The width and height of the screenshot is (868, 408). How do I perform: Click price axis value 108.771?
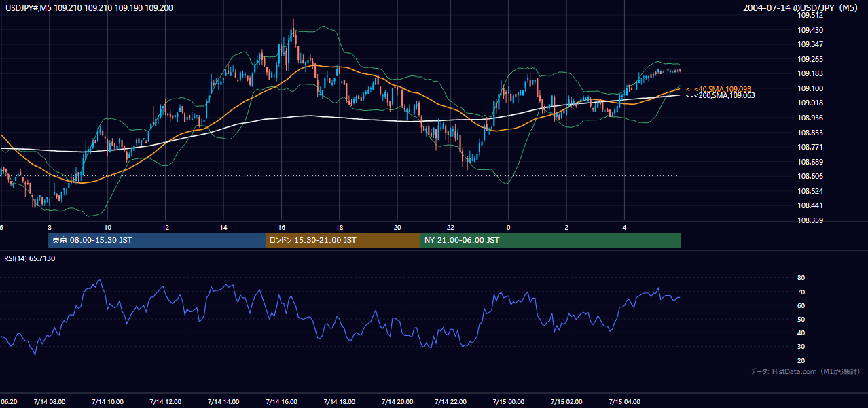tap(810, 147)
